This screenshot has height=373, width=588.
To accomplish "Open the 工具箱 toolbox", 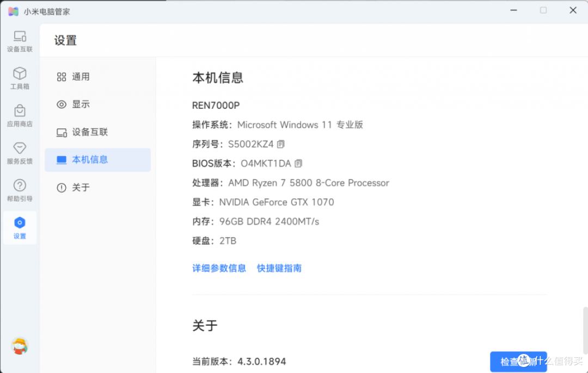I will pos(20,78).
